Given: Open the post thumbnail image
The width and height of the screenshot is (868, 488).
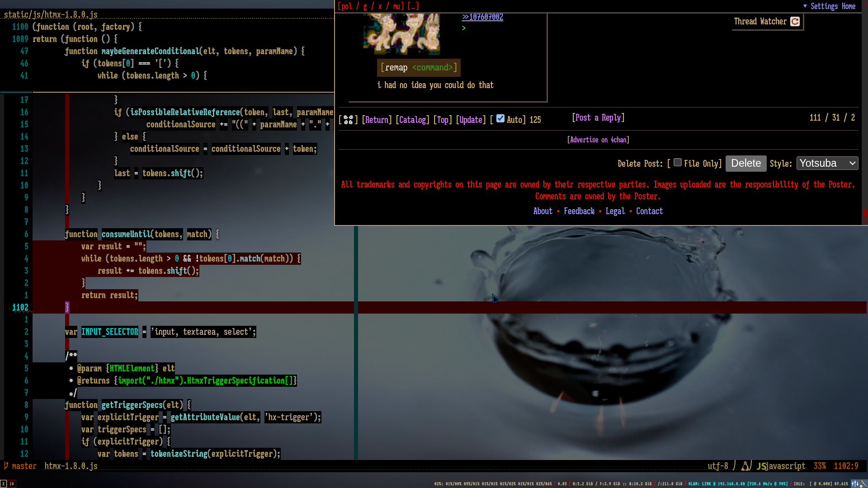Looking at the screenshot, I should pyautogui.click(x=401, y=34).
